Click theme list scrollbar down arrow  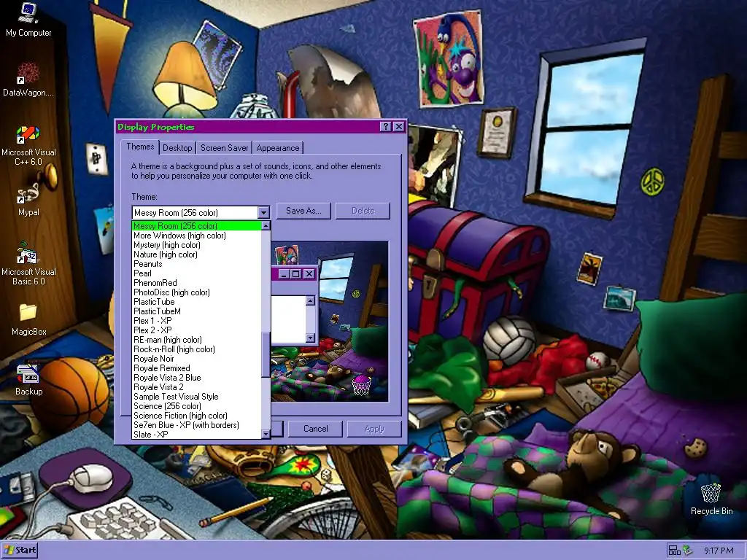point(266,434)
